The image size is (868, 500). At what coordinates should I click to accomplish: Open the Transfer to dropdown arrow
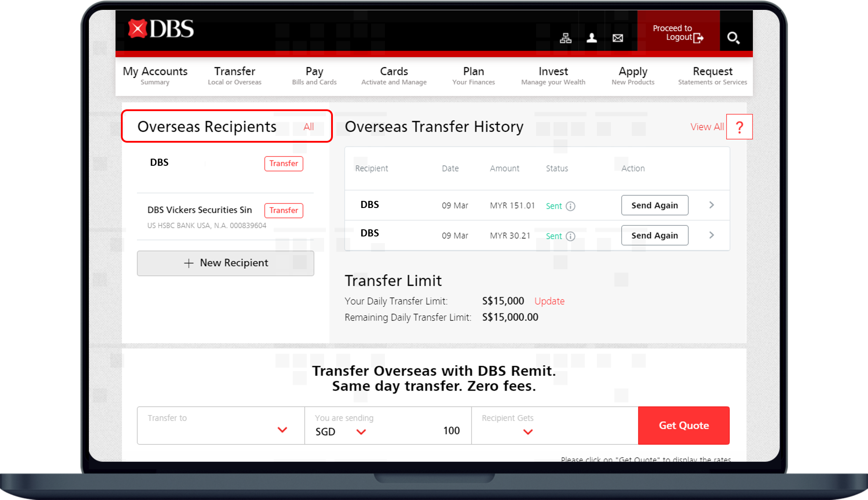tap(282, 430)
